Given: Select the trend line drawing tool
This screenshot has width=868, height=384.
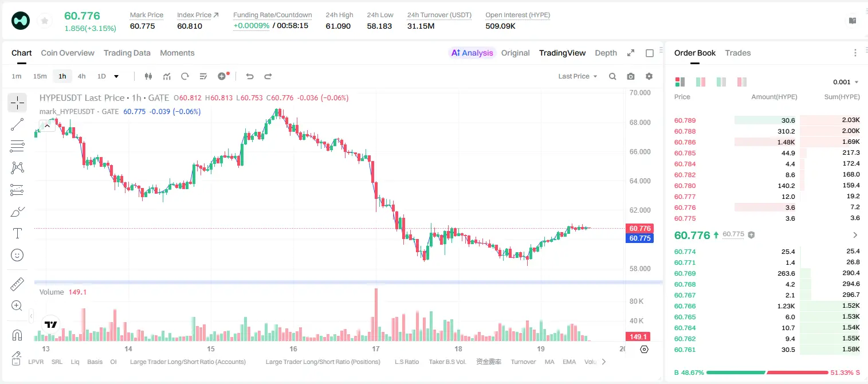Looking at the screenshot, I should coord(17,124).
